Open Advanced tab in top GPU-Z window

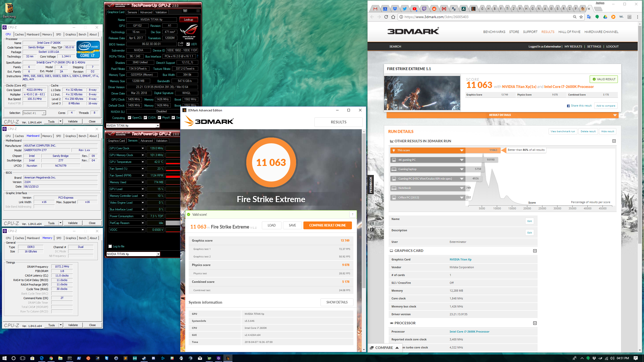tap(146, 12)
